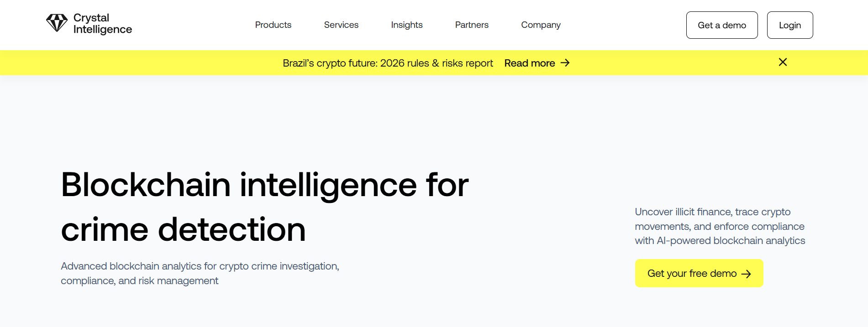Click the Get a demo button
This screenshot has width=868, height=327.
point(721,25)
